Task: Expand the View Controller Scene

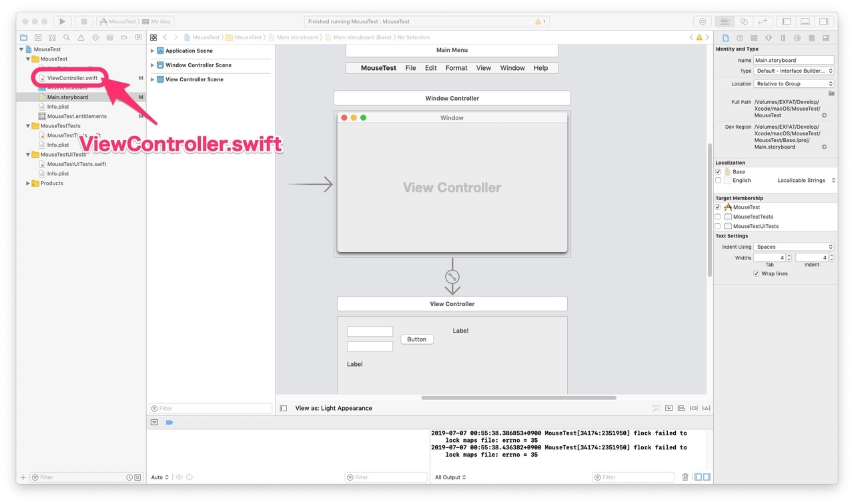Action: (152, 79)
